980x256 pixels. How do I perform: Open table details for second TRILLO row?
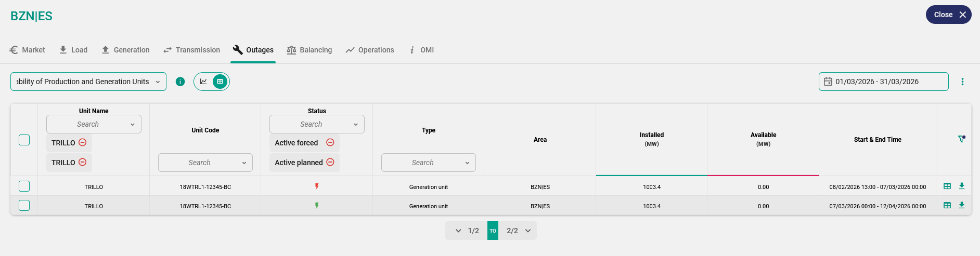947,206
